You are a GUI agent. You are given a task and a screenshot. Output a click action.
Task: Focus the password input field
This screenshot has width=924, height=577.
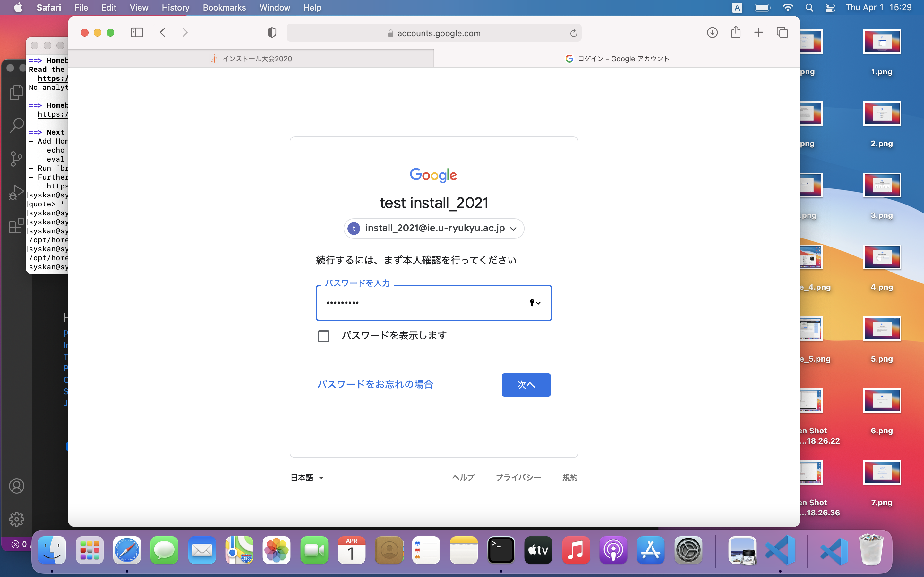click(x=420, y=303)
